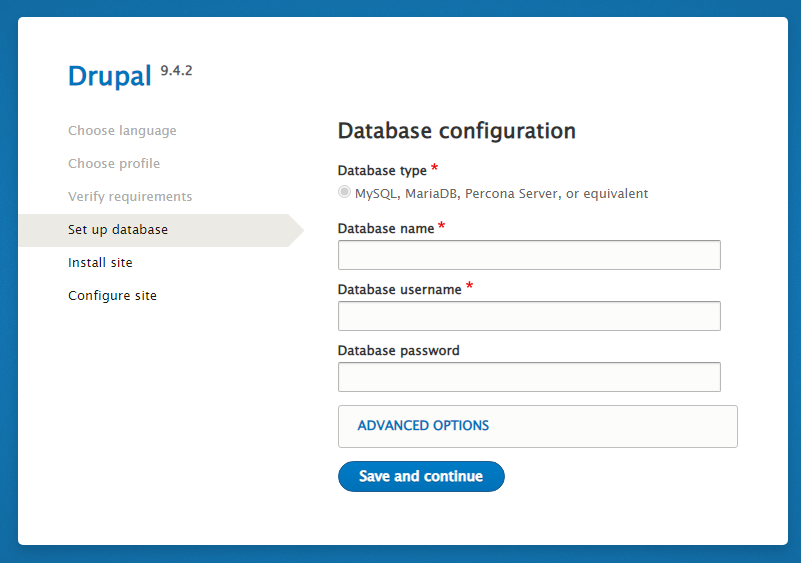Click the red asterisk beside Database username
801x563 pixels.
pyautogui.click(x=469, y=288)
